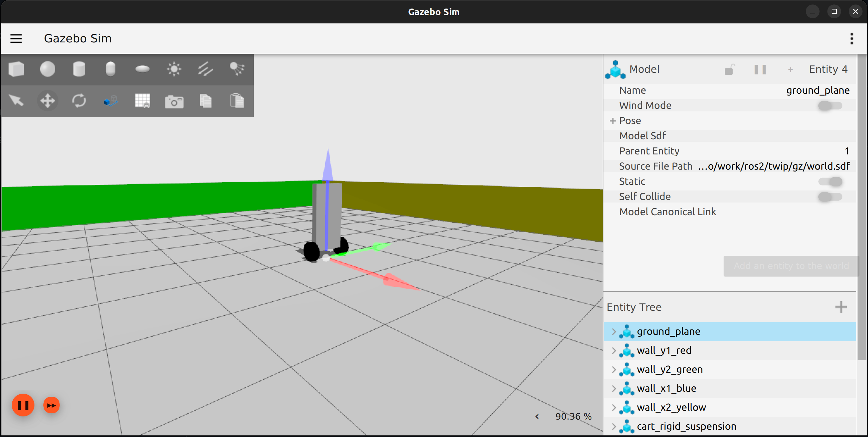The image size is (868, 437).
Task: Add a point light
Action: pos(174,69)
